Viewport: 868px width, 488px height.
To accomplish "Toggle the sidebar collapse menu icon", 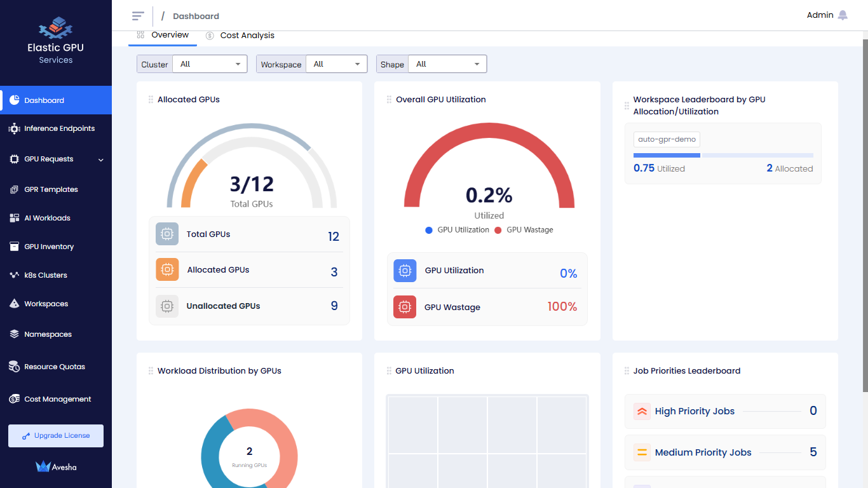I will pos(138,16).
